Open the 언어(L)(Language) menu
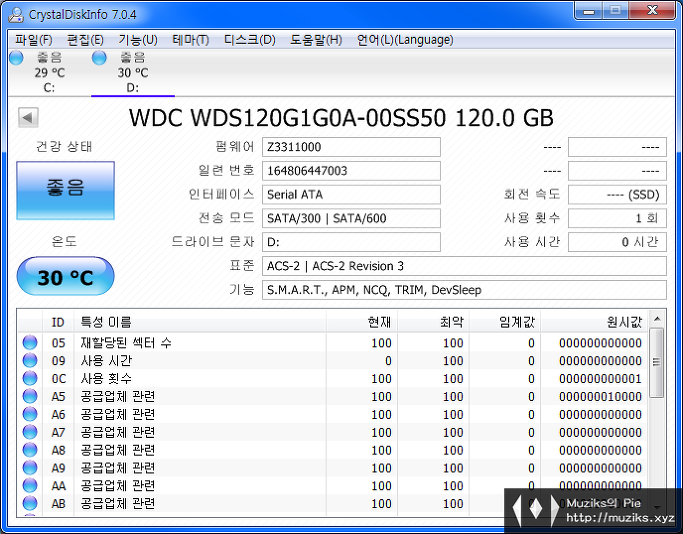Image resolution: width=683 pixels, height=534 pixels. [405, 40]
